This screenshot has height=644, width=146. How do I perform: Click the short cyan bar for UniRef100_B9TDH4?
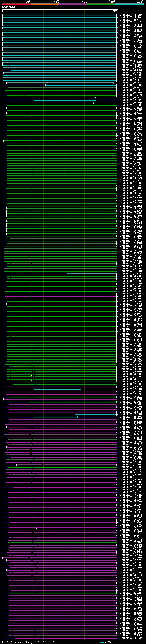point(57,389)
